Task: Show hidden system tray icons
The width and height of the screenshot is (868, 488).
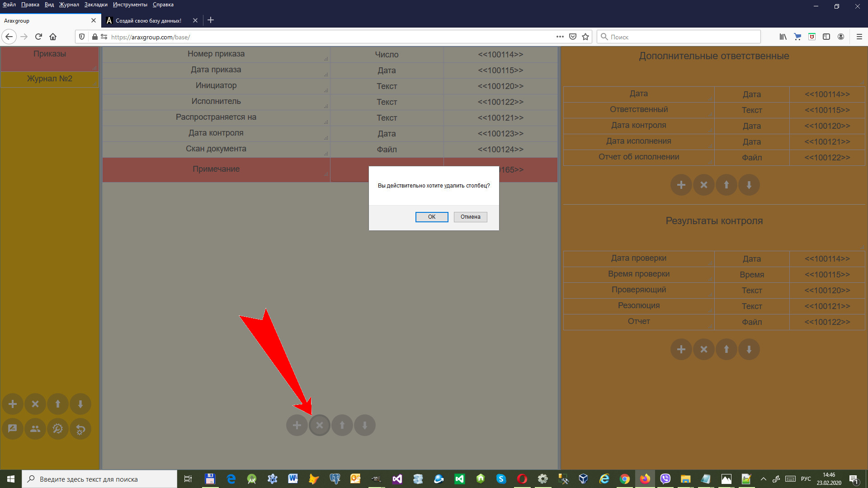Action: tap(764, 479)
